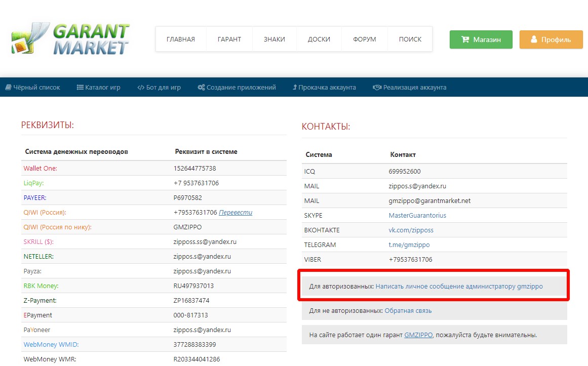Open the Обратная связь feedback link
588x366 pixels.
[408, 310]
